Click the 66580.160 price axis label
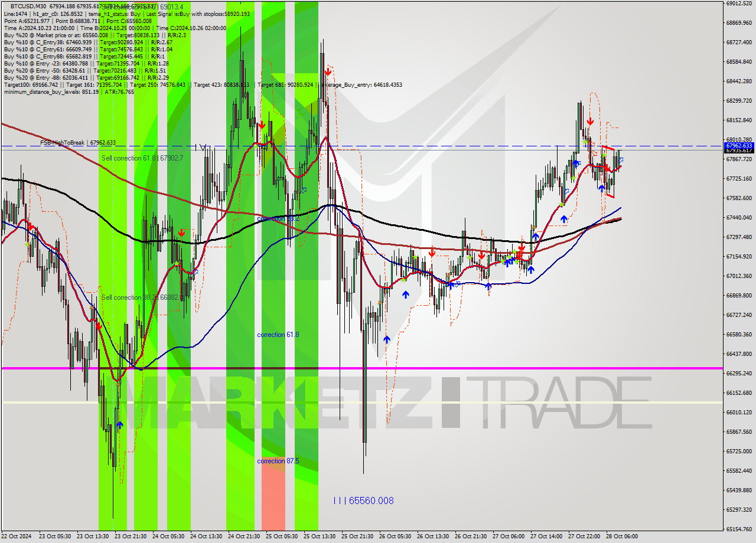The width and height of the screenshot is (756, 543). click(x=739, y=334)
